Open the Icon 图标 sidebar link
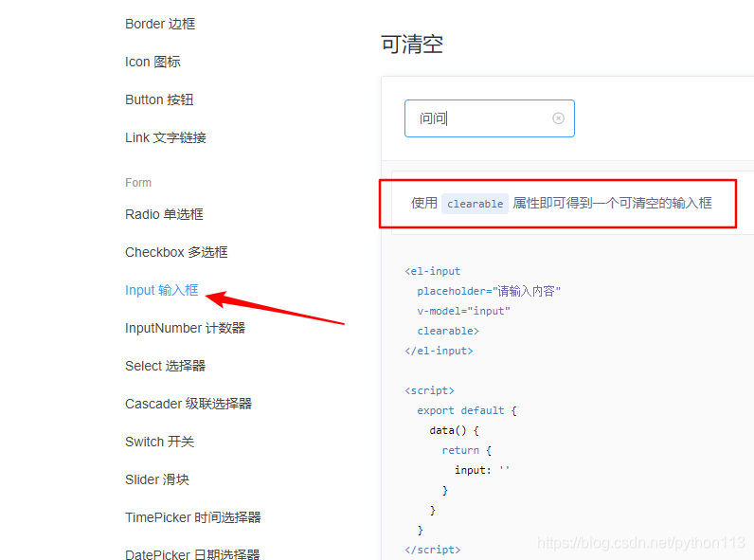The height and width of the screenshot is (560, 754). click(x=153, y=62)
